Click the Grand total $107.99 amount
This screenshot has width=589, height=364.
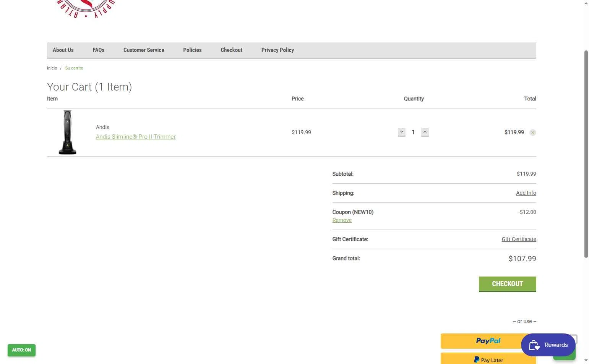522,259
